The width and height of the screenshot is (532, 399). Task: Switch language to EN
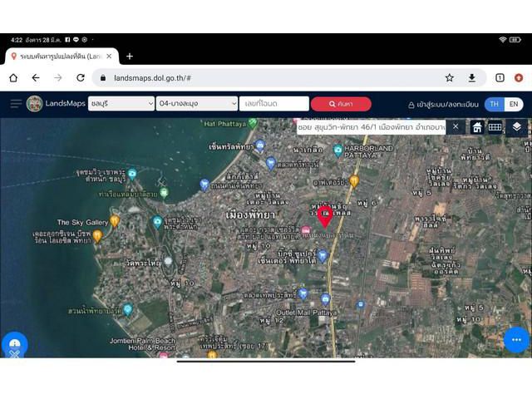coord(514,104)
